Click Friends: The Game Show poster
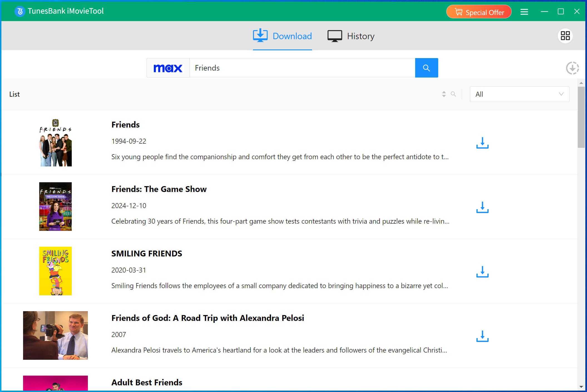 [x=55, y=206]
